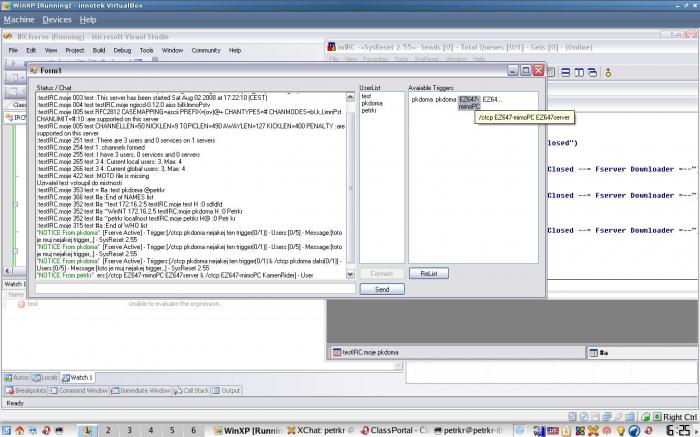The image size is (700, 437).
Task: Click the ReList button in Form1
Action: click(429, 273)
